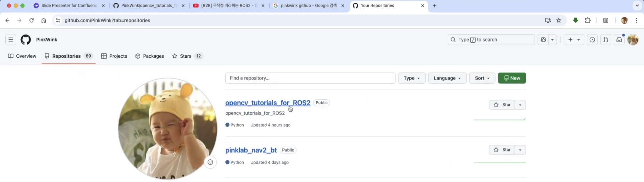Open the Copilot chat icon
Viewport: 644px width, 182px height.
tap(543, 40)
